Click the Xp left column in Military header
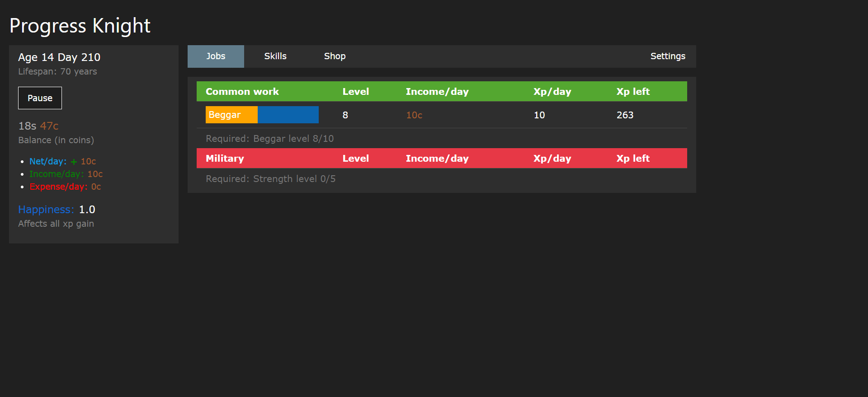The width and height of the screenshot is (868, 397). coord(633,159)
